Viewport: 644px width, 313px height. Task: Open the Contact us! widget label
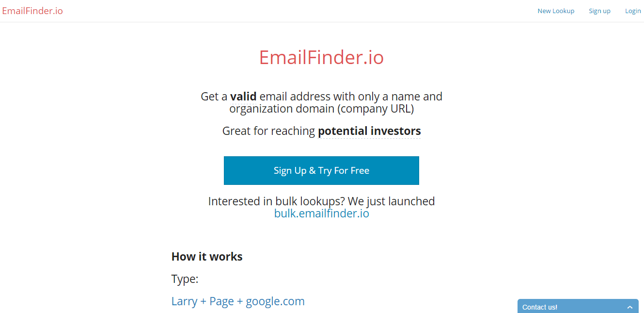(540, 307)
